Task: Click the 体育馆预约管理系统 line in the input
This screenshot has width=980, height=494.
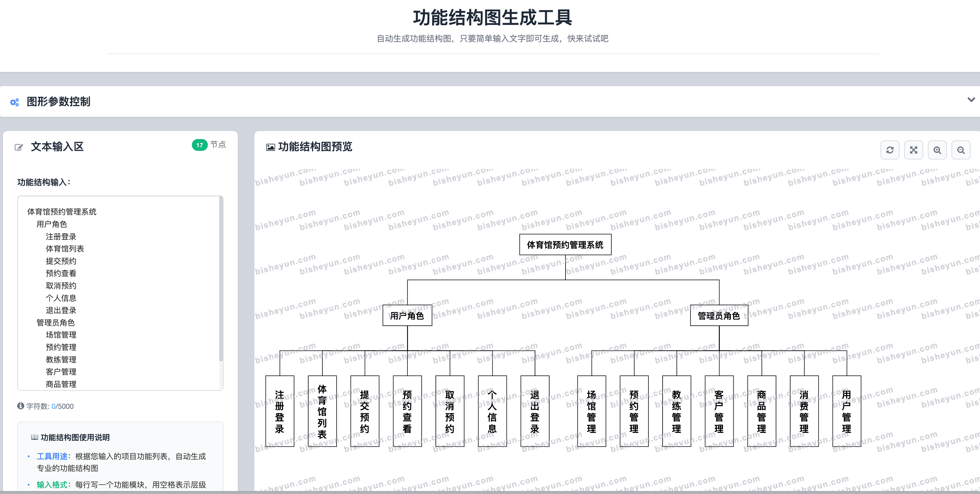Action: [x=62, y=212]
